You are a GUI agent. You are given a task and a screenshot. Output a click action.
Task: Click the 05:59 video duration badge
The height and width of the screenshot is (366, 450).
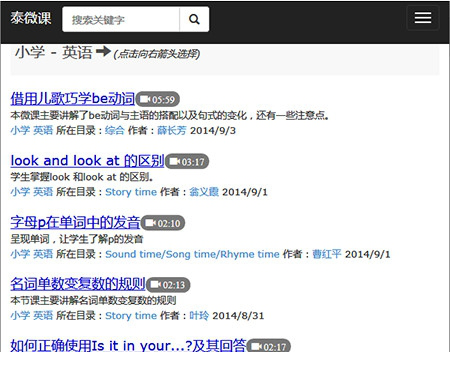click(x=158, y=99)
